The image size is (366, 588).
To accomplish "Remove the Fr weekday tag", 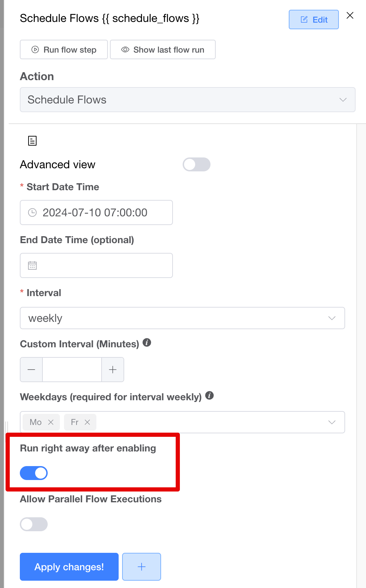I will [x=87, y=422].
